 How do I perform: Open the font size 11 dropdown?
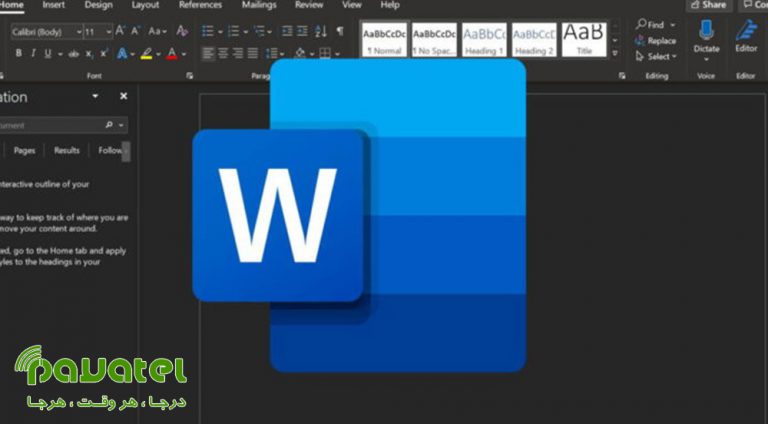click(109, 32)
